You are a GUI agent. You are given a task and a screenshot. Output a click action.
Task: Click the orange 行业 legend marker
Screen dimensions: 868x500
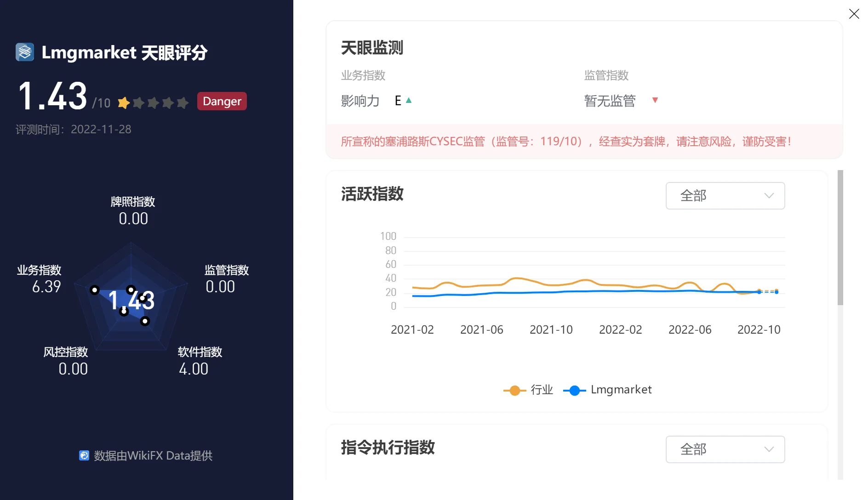[515, 391]
